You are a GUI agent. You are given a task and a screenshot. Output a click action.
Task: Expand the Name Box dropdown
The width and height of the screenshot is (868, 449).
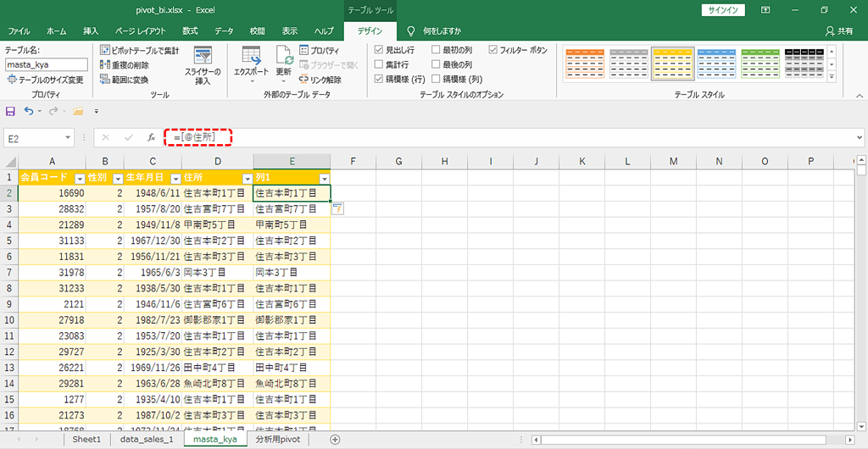click(x=68, y=137)
